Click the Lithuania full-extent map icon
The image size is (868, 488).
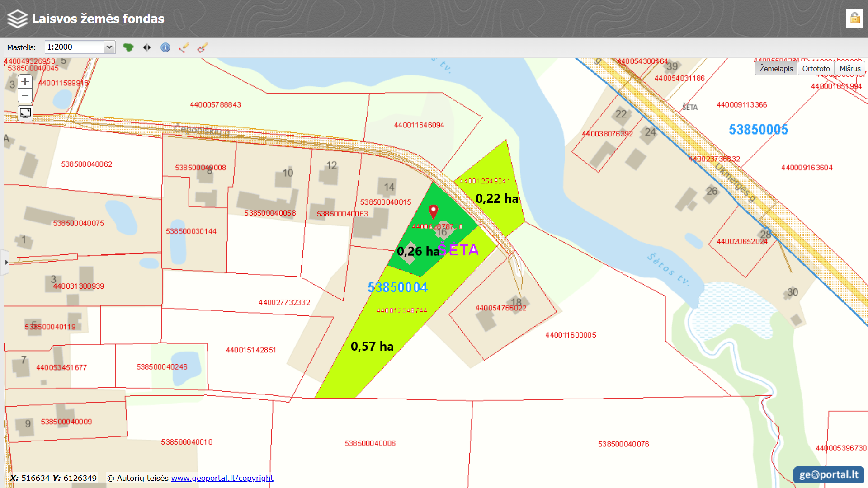click(x=128, y=47)
